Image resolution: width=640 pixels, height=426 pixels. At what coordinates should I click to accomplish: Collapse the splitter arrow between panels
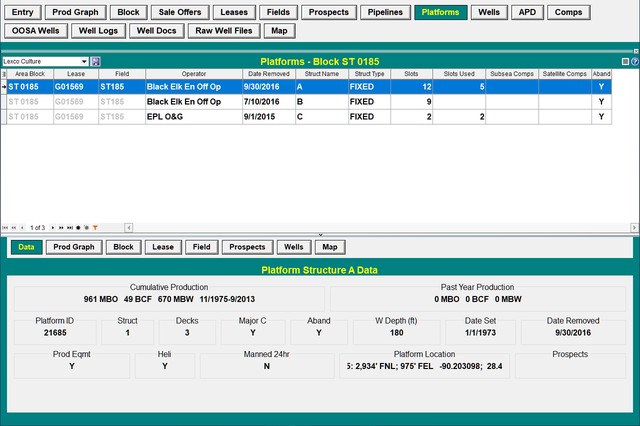[x=320, y=235]
